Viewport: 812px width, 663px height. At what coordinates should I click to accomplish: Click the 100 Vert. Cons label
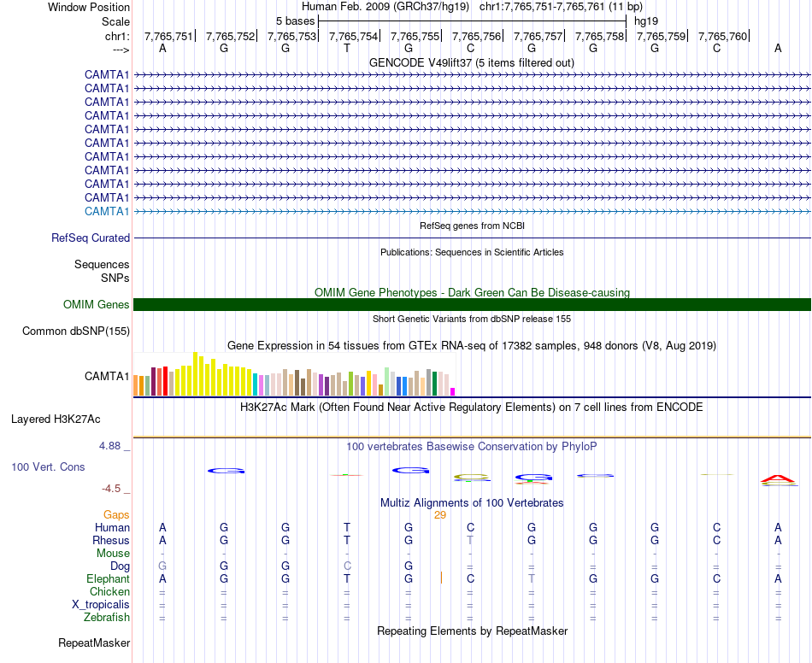pyautogui.click(x=48, y=466)
